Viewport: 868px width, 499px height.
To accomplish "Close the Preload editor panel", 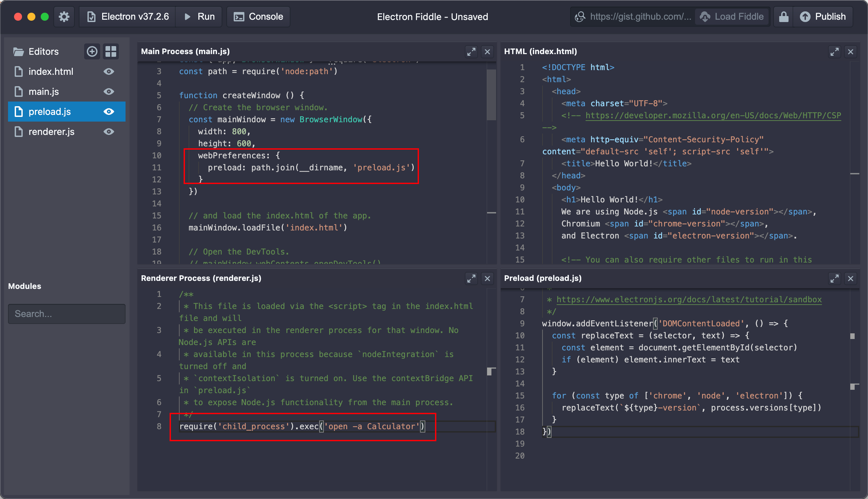I will coord(851,279).
